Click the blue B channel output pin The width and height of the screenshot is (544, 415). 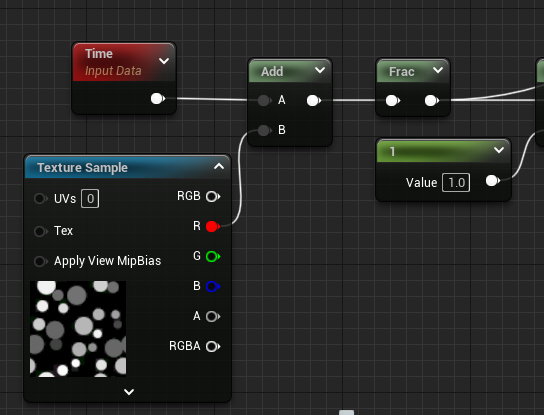[x=213, y=286]
